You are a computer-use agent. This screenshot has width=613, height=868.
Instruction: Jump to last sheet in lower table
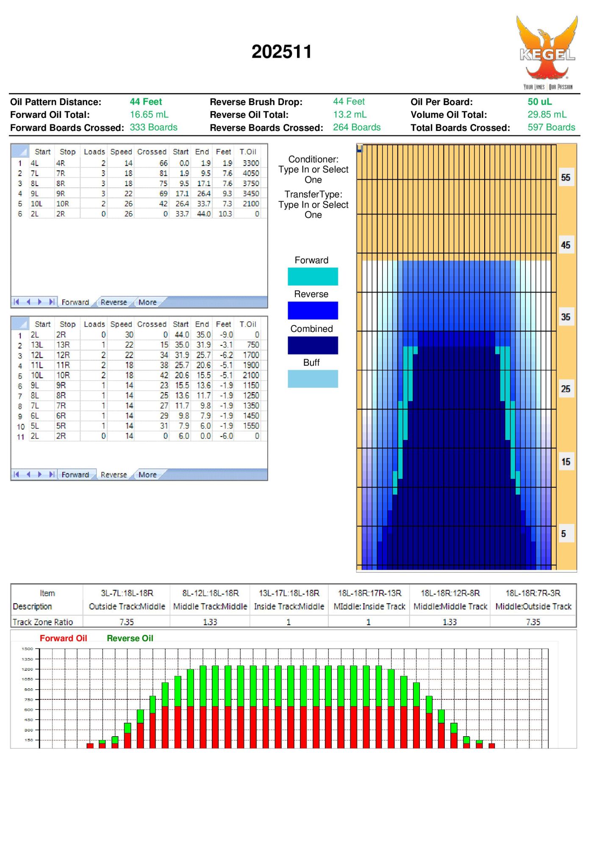51,474
